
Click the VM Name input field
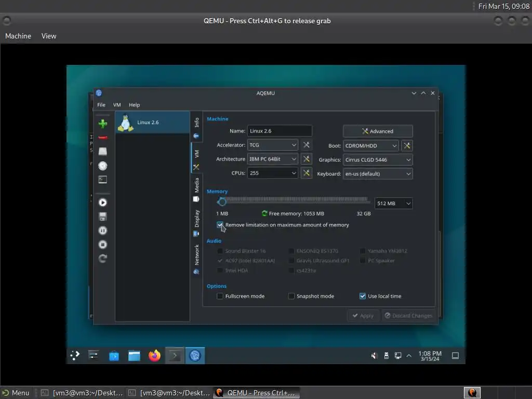[280, 131]
